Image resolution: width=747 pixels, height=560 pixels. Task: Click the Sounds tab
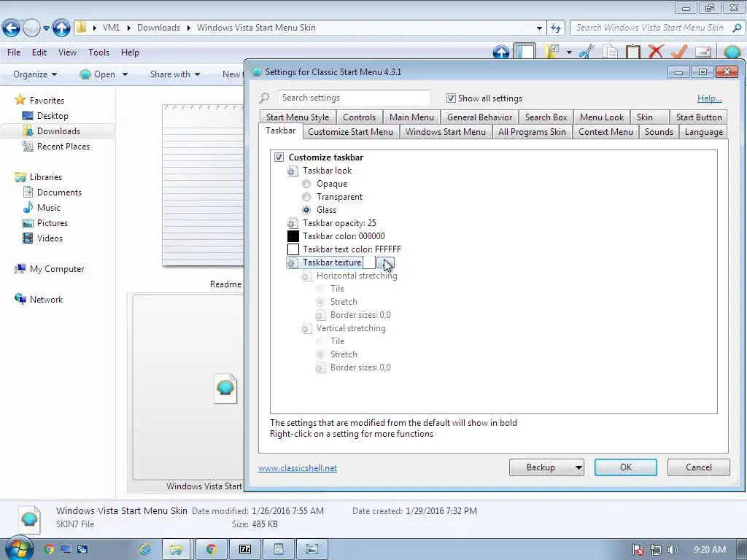pos(659,132)
